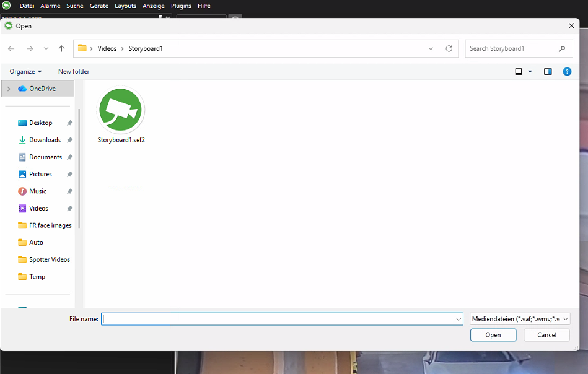Image resolution: width=588 pixels, height=374 pixels.
Task: Click the pin icon beside Pictures
Action: (69, 174)
